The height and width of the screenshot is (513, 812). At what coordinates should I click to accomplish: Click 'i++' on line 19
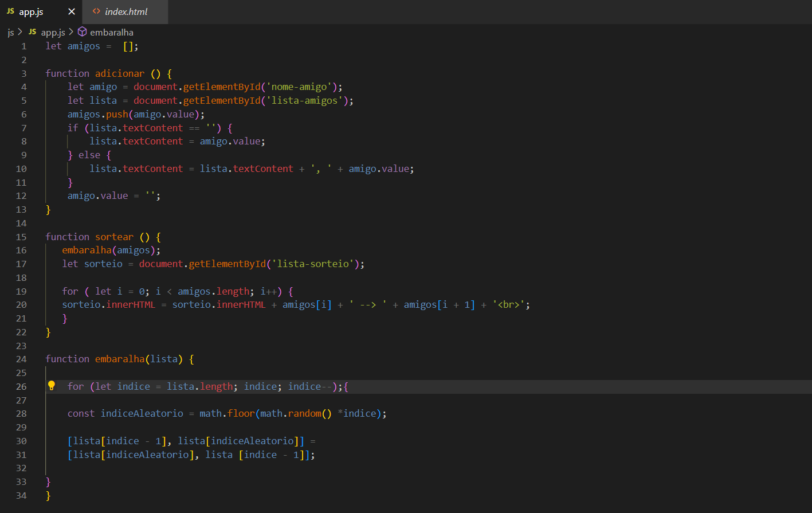pyautogui.click(x=268, y=291)
